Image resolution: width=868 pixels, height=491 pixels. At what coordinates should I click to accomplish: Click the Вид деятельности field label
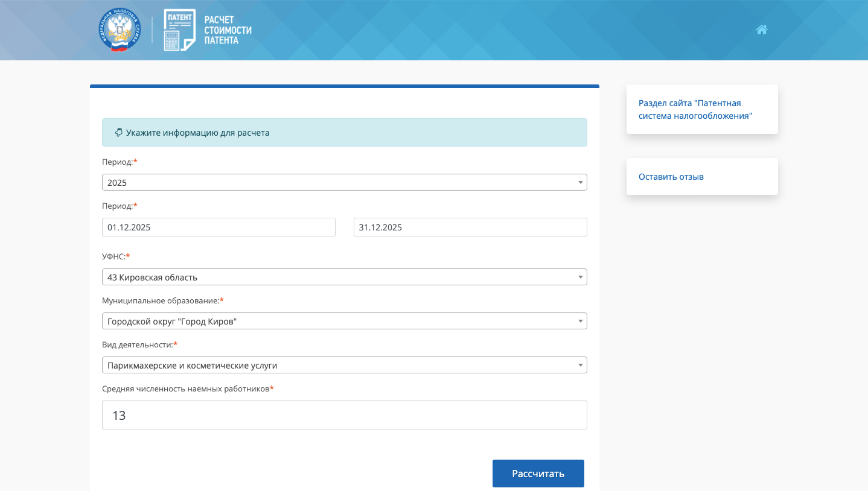pyautogui.click(x=138, y=344)
